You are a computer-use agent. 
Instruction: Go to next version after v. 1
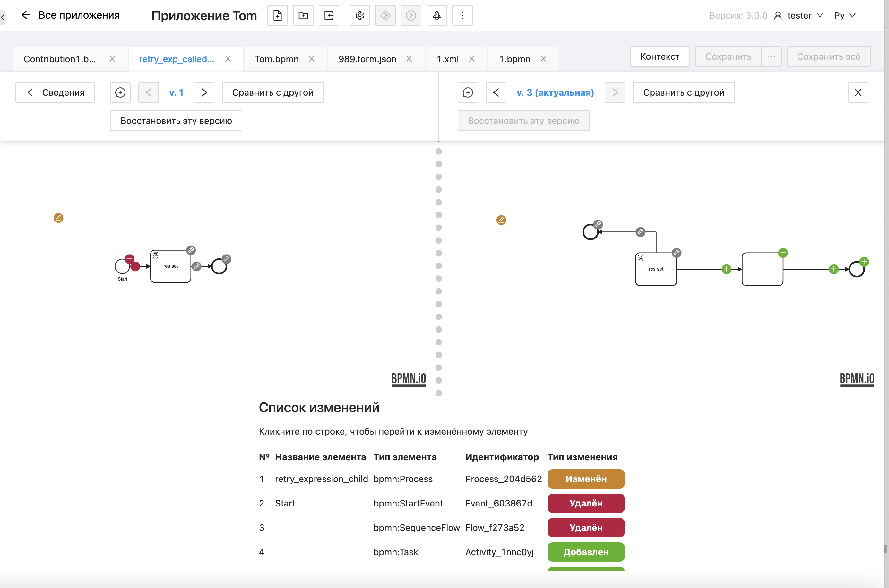tap(204, 92)
